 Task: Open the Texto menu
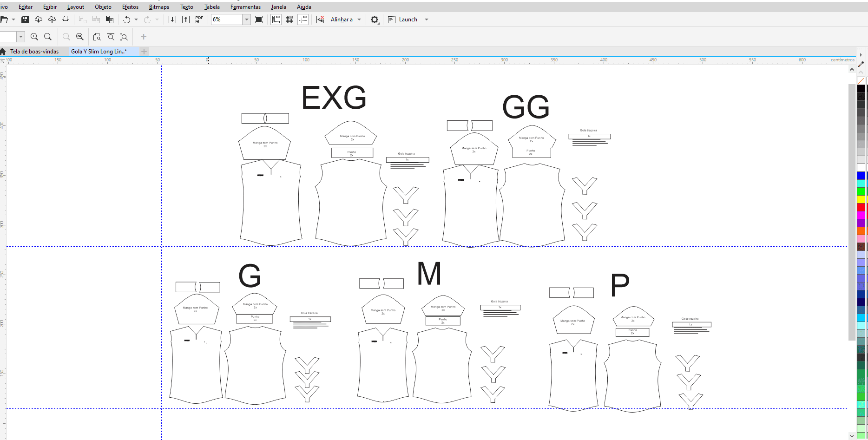click(x=187, y=7)
